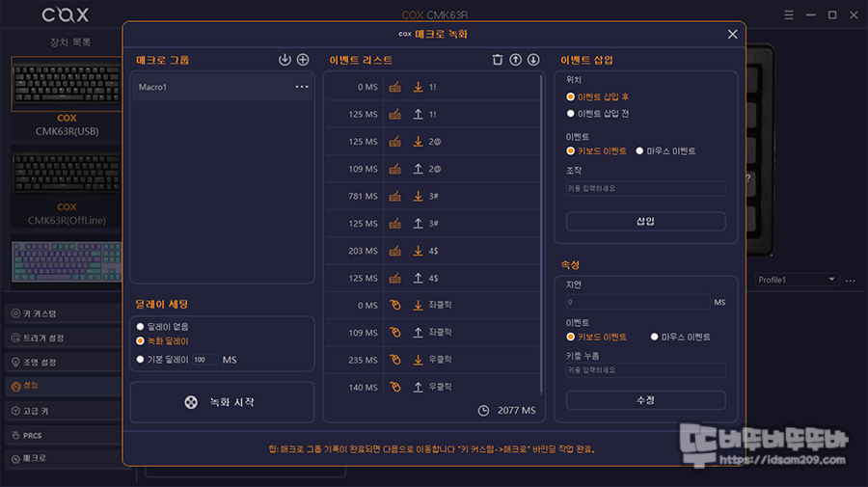
Task: Open 매크로 sidebar menu
Action: 64,459
